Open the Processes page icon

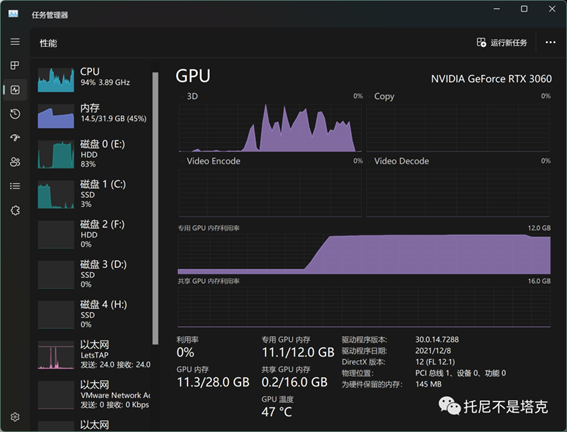[15, 65]
